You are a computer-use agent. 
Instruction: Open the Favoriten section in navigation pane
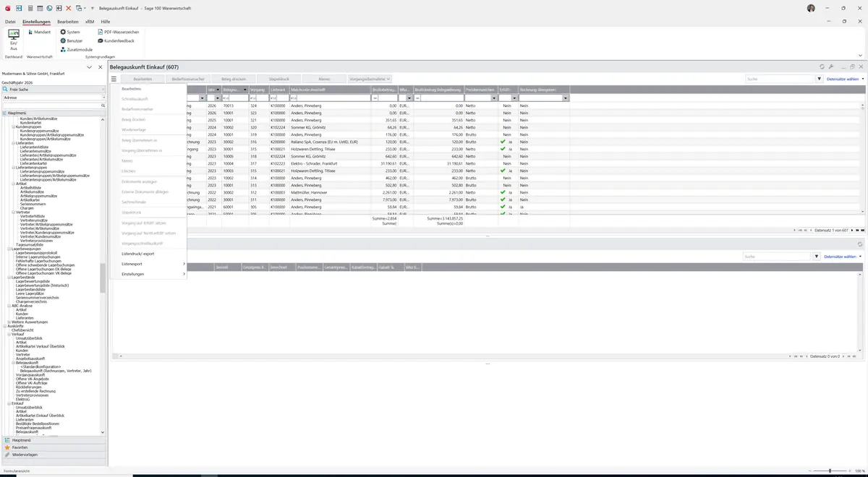pyautogui.click(x=54, y=447)
